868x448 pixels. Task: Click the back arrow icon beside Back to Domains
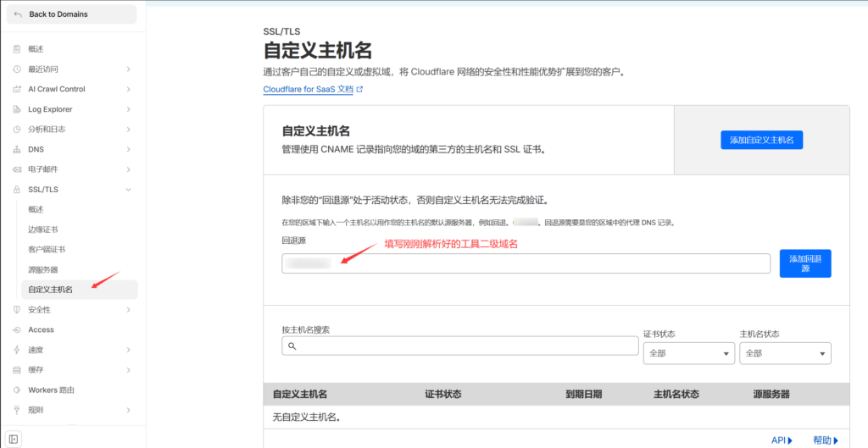tap(18, 14)
